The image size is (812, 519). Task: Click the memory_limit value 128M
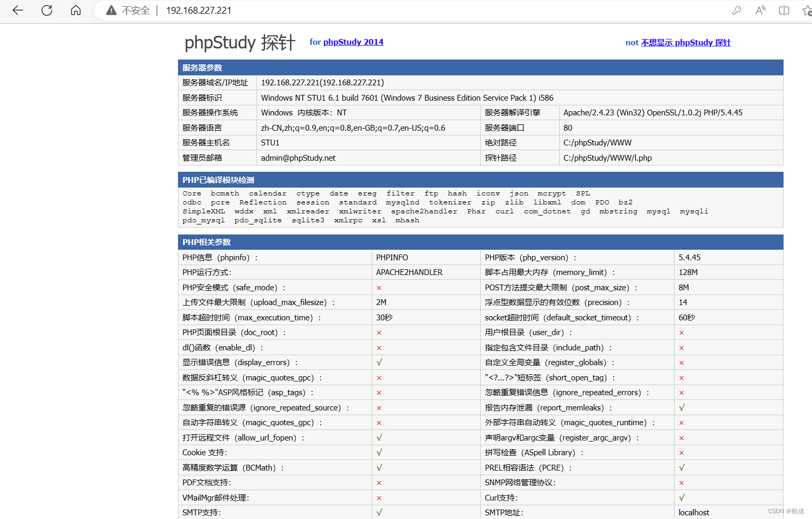[688, 272]
